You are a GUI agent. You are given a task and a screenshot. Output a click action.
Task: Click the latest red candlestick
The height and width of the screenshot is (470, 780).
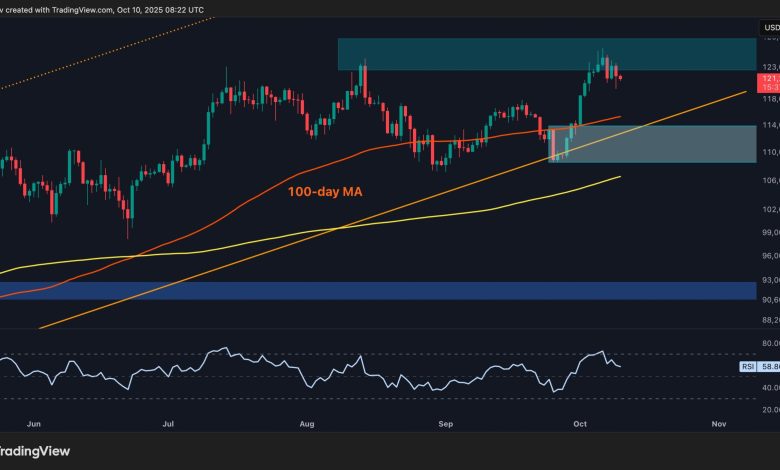tap(621, 77)
